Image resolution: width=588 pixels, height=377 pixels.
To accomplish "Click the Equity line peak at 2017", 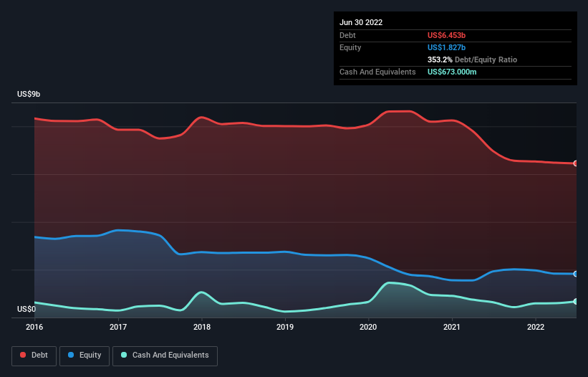I will pyautogui.click(x=118, y=230).
